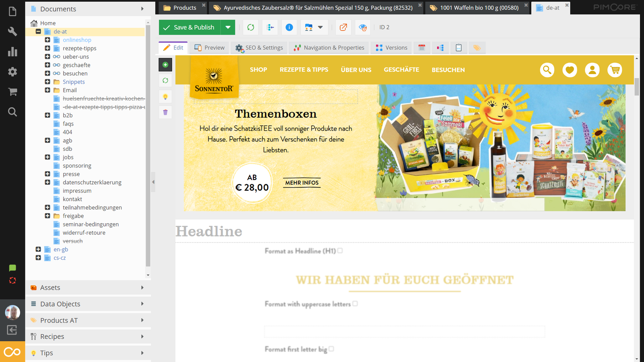Expand the onlineshop tree node
Image resolution: width=644 pixels, height=362 pixels.
click(47, 40)
